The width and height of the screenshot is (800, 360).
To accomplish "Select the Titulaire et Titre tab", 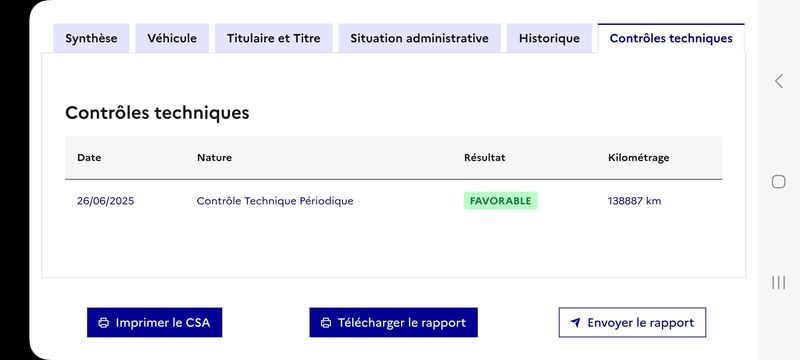I will point(273,38).
